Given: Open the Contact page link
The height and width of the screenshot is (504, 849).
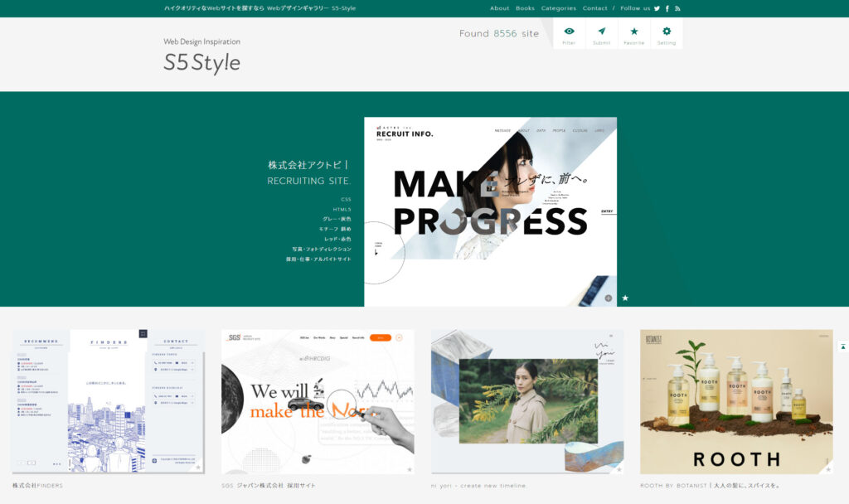Looking at the screenshot, I should pyautogui.click(x=594, y=8).
